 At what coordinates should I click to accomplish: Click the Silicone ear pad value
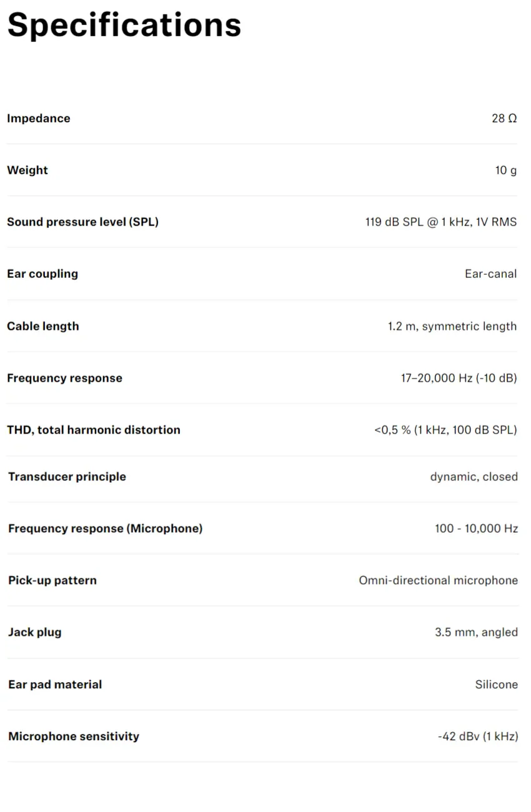click(497, 685)
